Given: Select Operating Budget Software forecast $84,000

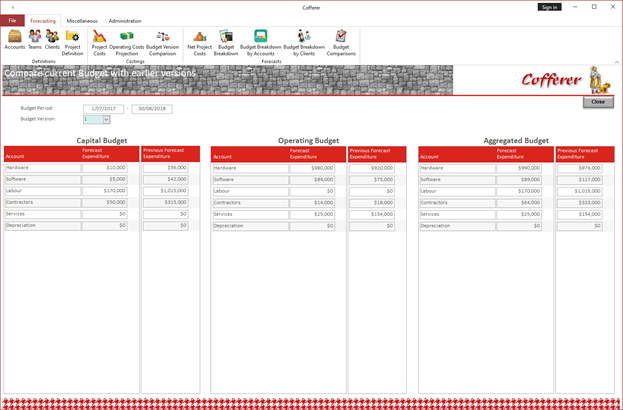Looking at the screenshot, I should point(312,180).
